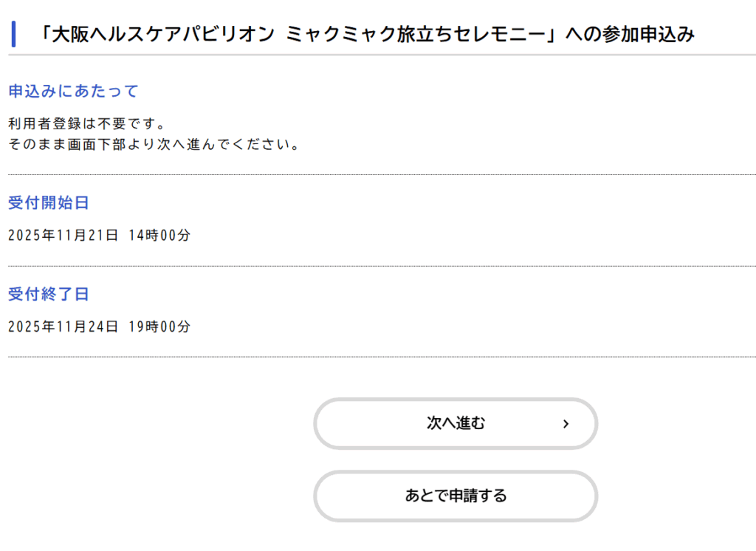Click the chevron arrow inside 次へ進む
Viewport: 756px width, 551px height.
566,424
